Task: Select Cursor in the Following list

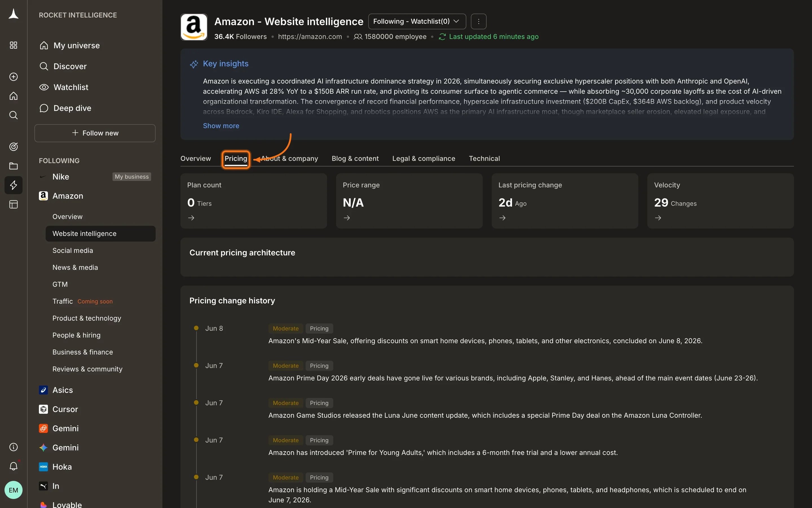Action: [65, 409]
